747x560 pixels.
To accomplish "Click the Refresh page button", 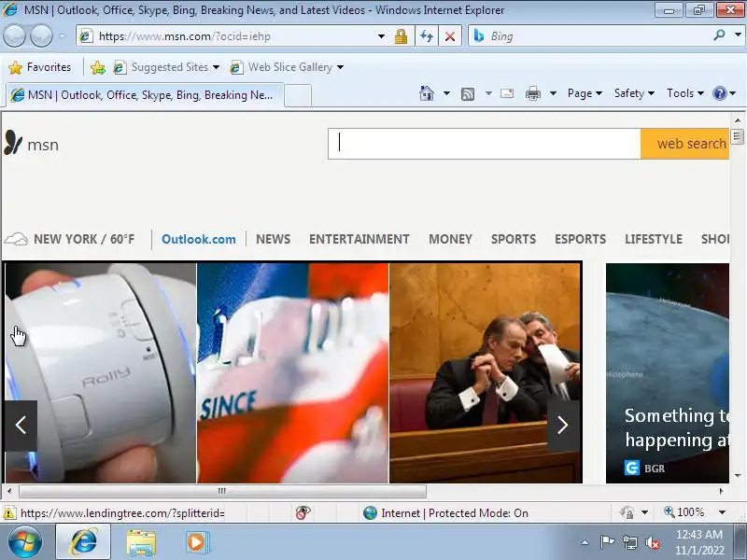I will click(x=427, y=36).
